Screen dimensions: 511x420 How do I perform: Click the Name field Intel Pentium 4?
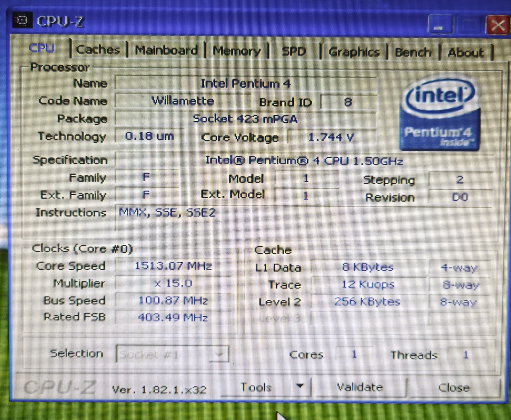point(246,84)
